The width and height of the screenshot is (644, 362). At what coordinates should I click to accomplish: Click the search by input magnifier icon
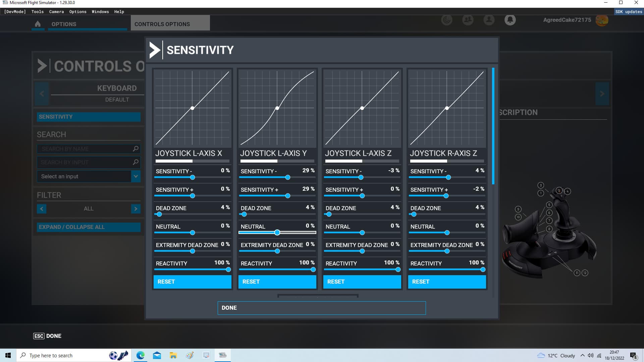coord(136,162)
